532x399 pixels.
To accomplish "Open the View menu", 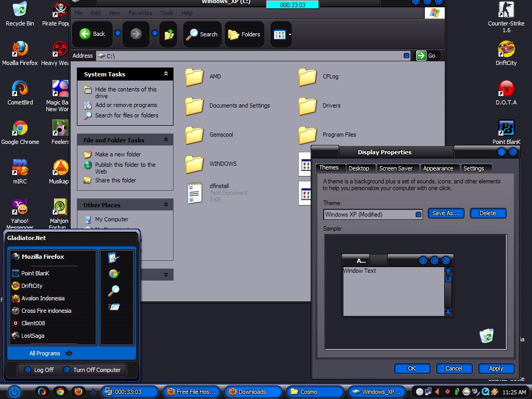I will pyautogui.click(x=114, y=13).
